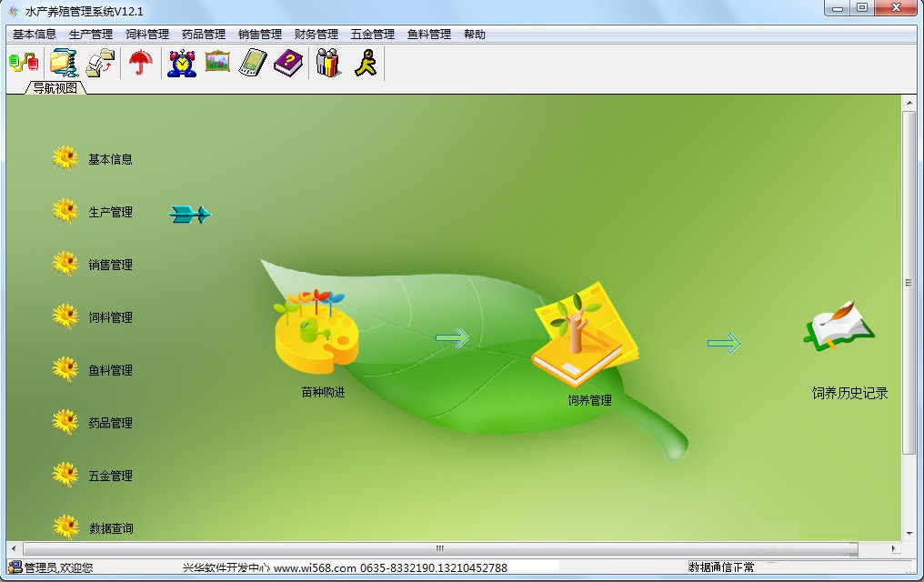The width and height of the screenshot is (924, 582).
Task: Go to 基本信息 in navigation list
Action: point(110,159)
